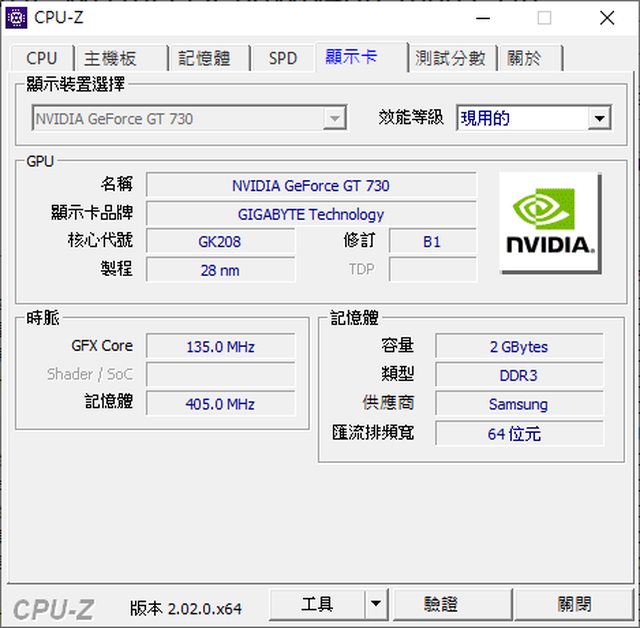Open the 主機板 tab
This screenshot has width=640, height=628.
click(x=110, y=58)
